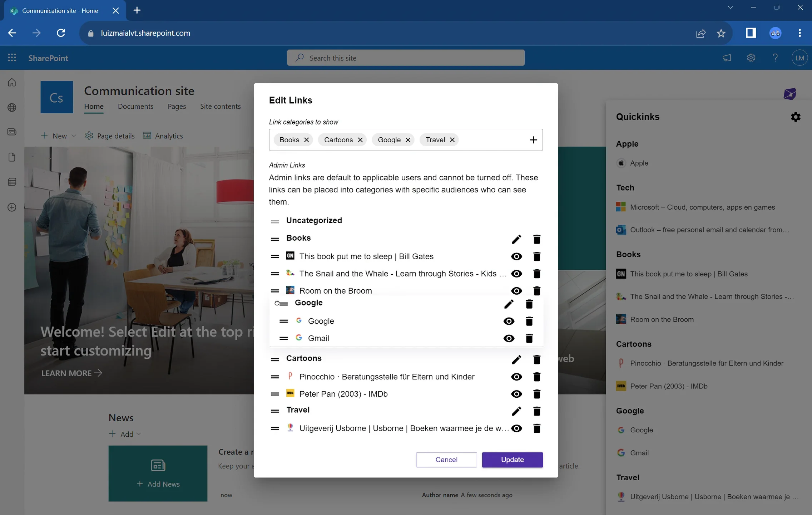Viewport: 812px width, 515px height.
Task: Open the SharePoint app launcher waffle
Action: click(x=12, y=58)
